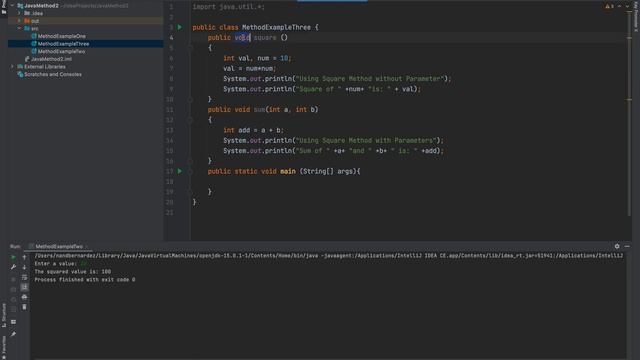
Task: Click line number 21 in gutter
Action: [x=170, y=213]
